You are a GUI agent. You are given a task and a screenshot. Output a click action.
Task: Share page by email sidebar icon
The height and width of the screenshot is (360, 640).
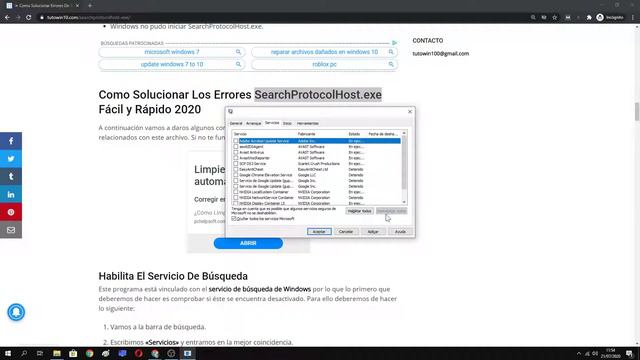pyautogui.click(x=11, y=230)
